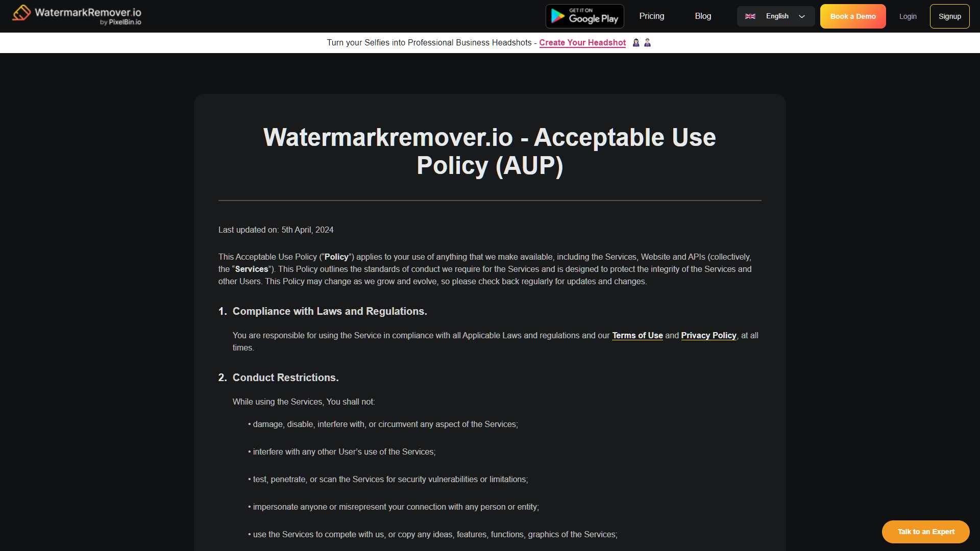Click the man headshot emoji icon
The height and width of the screenshot is (551, 980).
tap(647, 43)
